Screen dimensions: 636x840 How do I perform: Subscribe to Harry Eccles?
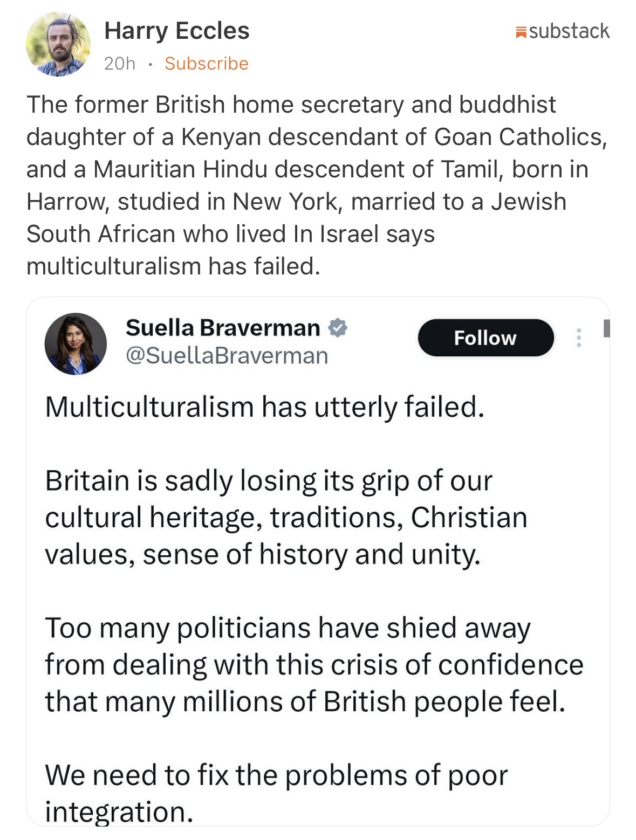pos(206,64)
